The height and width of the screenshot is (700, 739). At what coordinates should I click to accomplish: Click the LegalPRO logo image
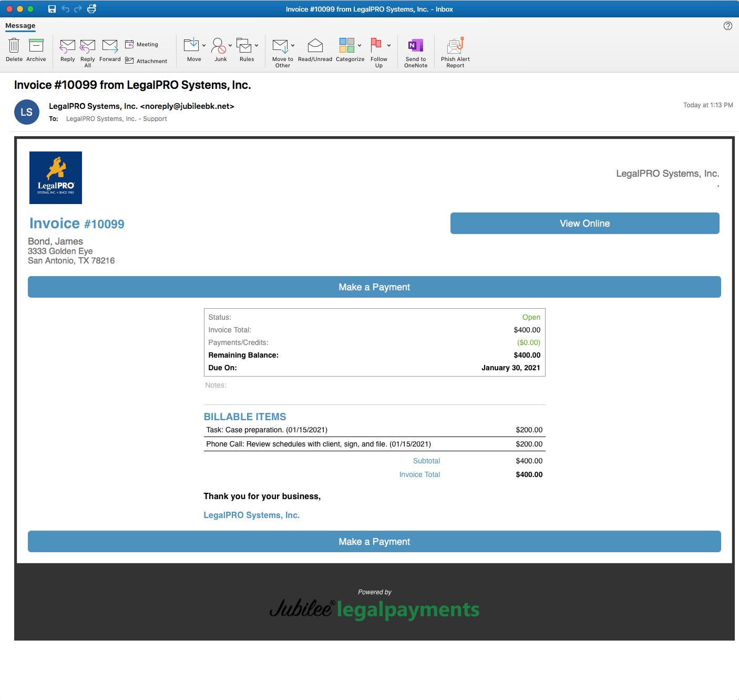click(56, 178)
